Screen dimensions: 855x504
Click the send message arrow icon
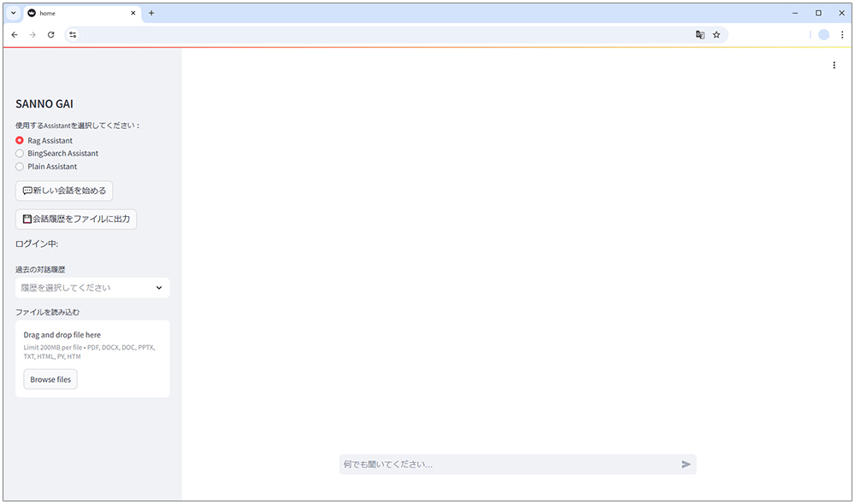pos(686,464)
